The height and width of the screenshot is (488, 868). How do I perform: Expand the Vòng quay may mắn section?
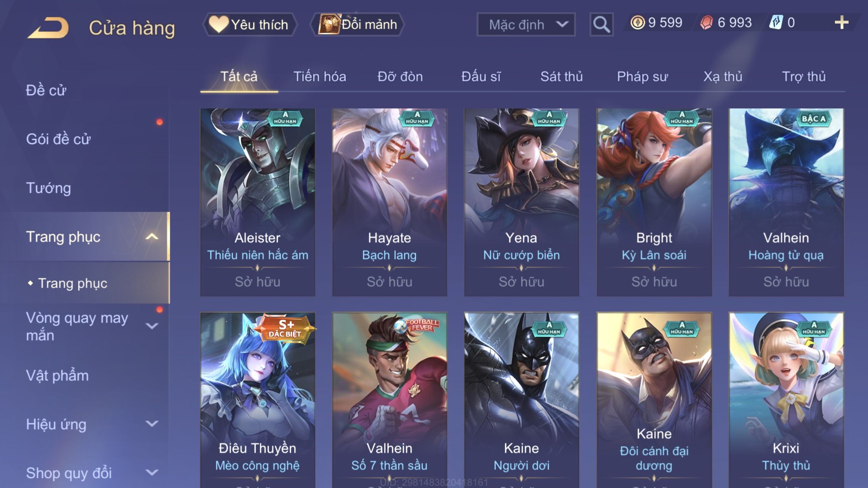click(152, 326)
